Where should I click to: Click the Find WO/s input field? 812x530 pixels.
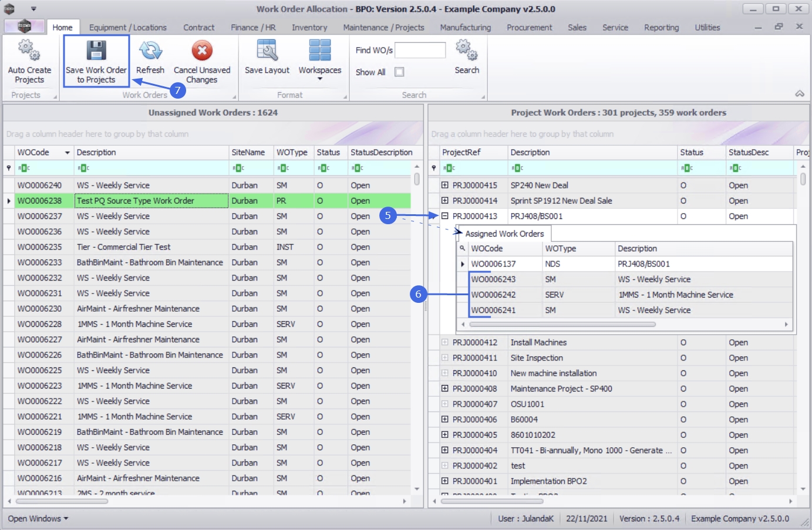[420, 50]
